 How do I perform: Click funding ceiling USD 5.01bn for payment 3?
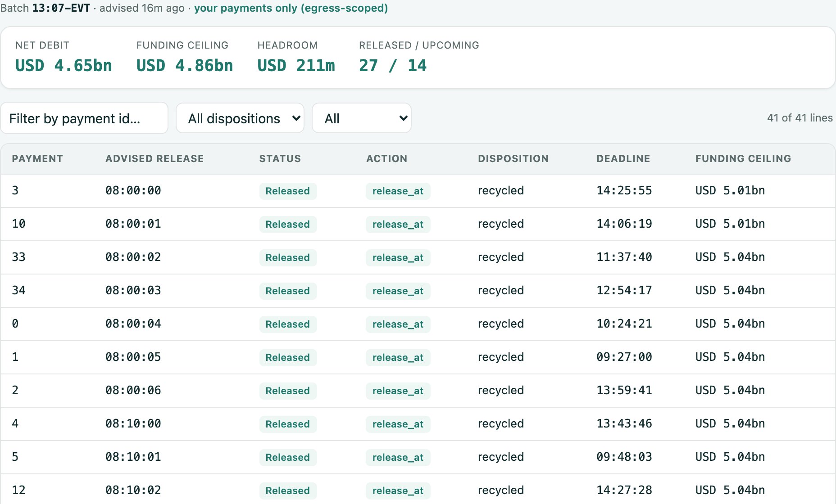tap(730, 190)
